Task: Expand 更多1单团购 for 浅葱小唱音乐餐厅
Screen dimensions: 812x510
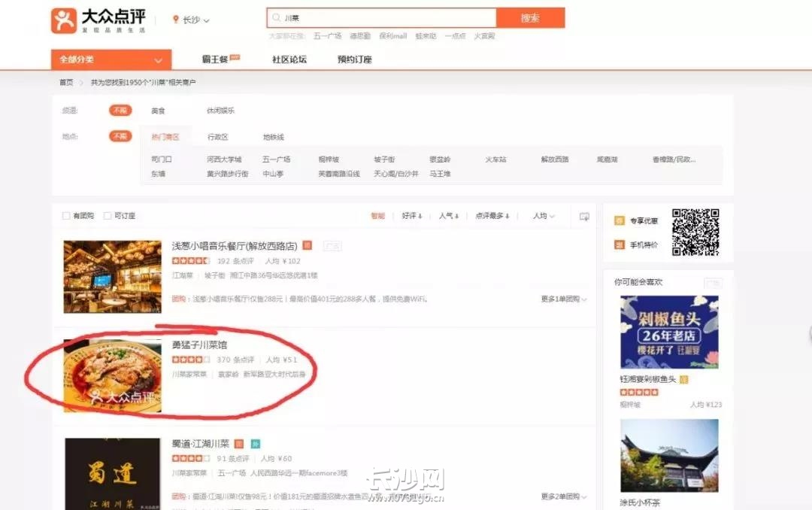Action: [563, 299]
